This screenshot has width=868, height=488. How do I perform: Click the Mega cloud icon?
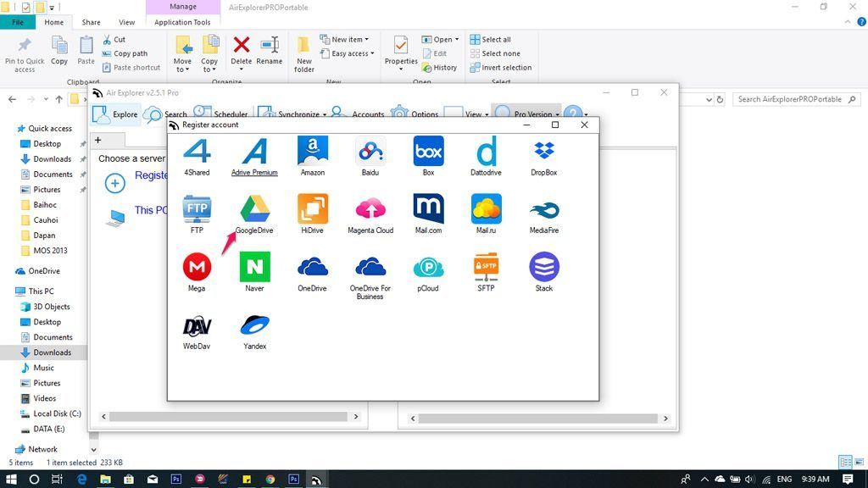pos(197,268)
